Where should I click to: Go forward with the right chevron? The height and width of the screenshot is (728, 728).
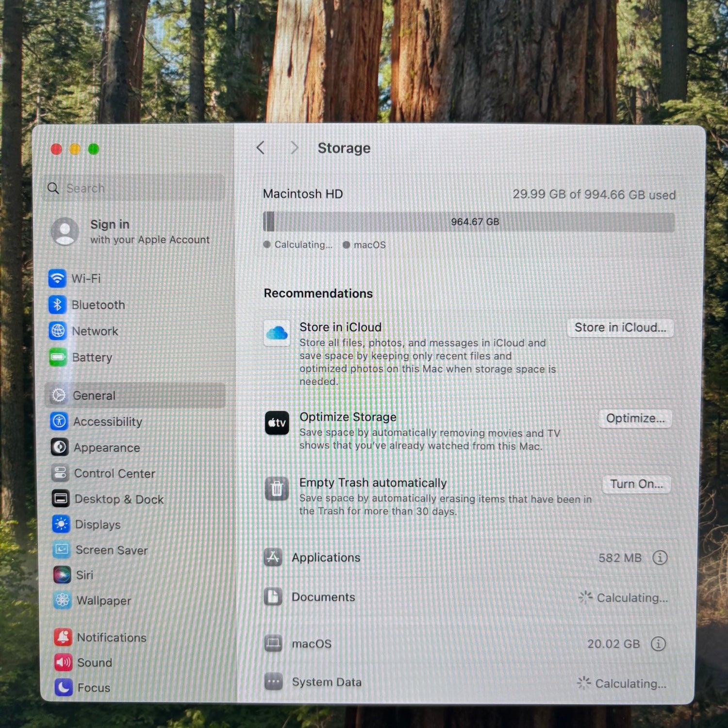294,148
